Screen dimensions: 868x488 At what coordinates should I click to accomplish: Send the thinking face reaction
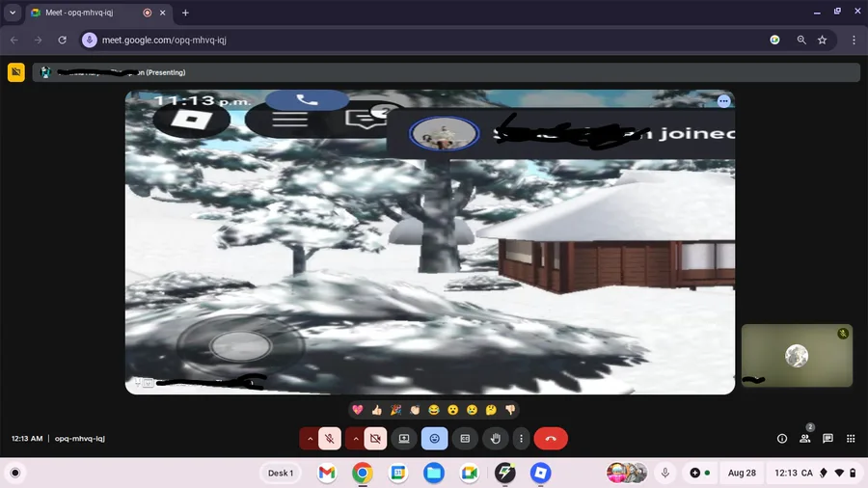(x=491, y=410)
